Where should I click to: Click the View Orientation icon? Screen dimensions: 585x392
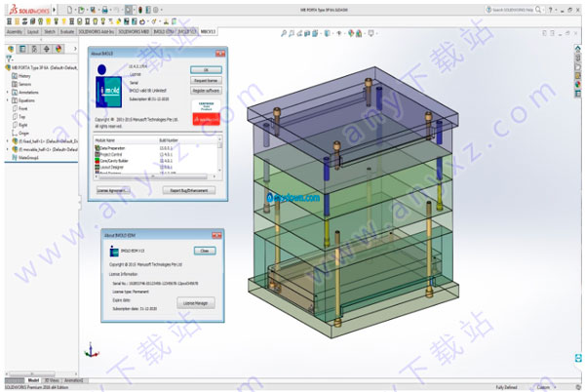[x=315, y=33]
